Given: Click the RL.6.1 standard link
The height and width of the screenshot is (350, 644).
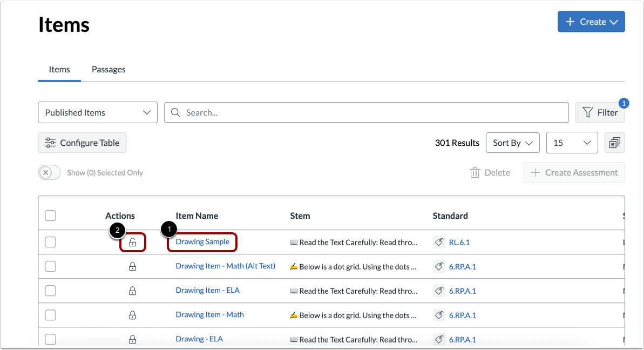Looking at the screenshot, I should click(x=459, y=243).
